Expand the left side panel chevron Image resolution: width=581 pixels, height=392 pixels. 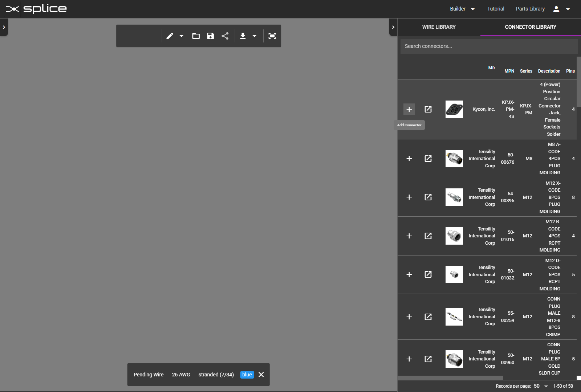coord(4,27)
